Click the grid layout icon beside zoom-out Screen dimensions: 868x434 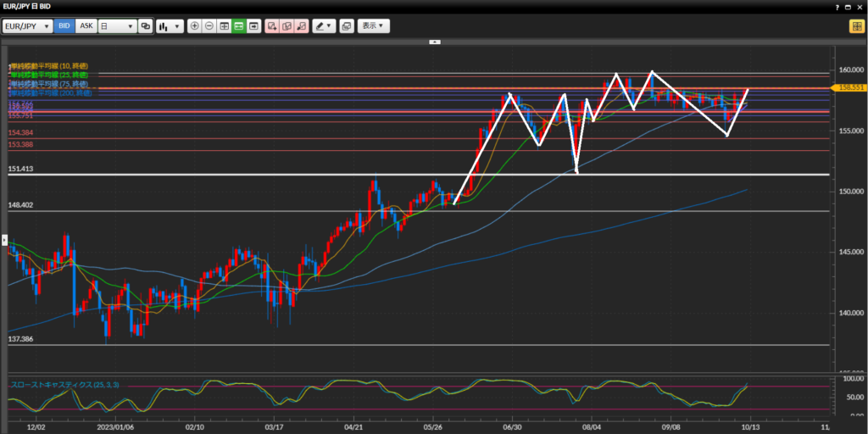point(224,26)
